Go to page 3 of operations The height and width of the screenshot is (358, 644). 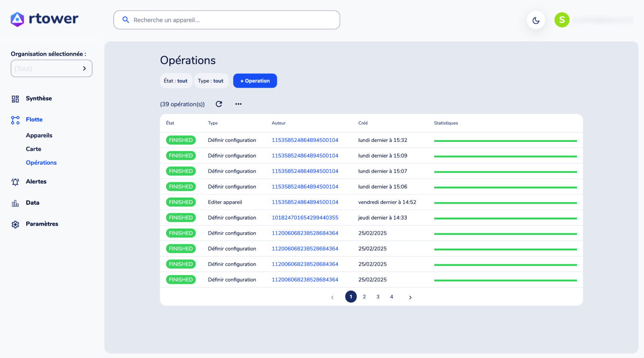tap(378, 297)
